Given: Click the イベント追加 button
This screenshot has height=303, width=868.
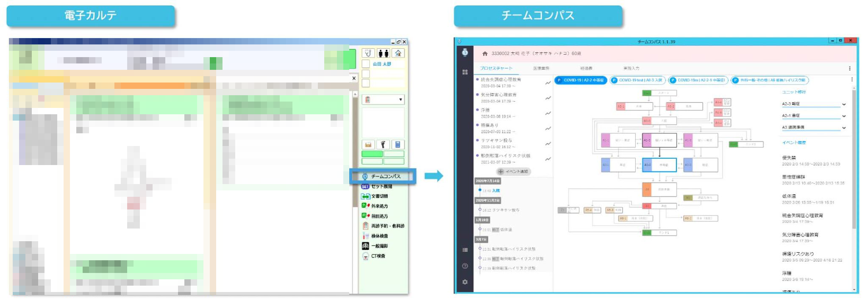Looking at the screenshot, I should pos(513,171).
